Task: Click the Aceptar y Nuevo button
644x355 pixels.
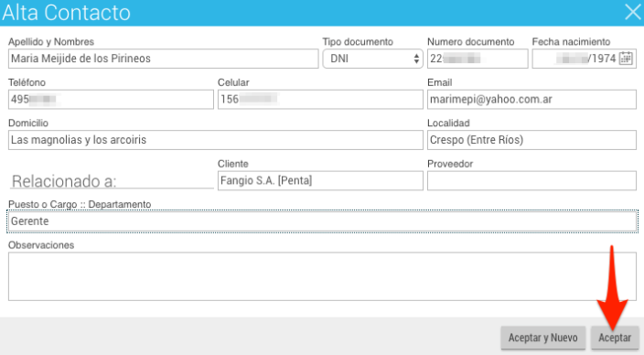Action: click(543, 338)
